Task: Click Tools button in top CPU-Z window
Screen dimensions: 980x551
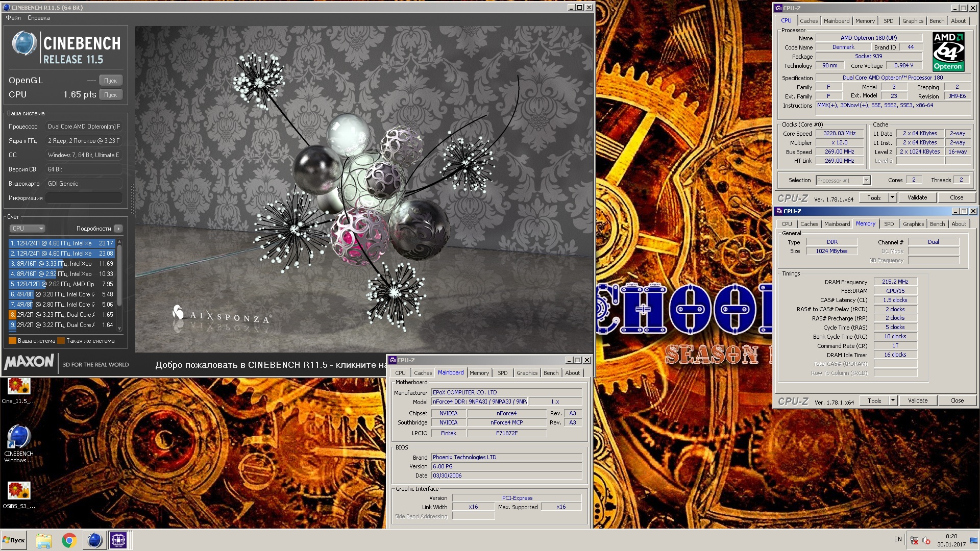Action: pos(874,198)
